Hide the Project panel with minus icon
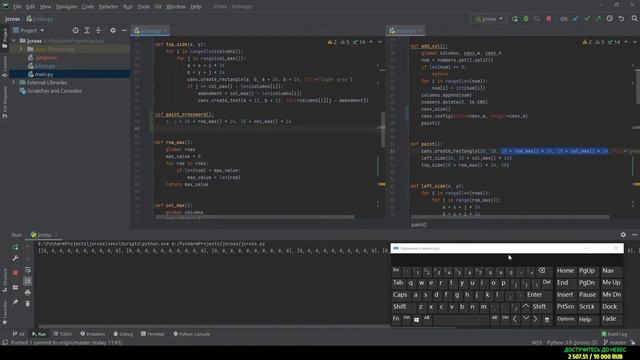The height and width of the screenshot is (360, 640). [x=124, y=30]
